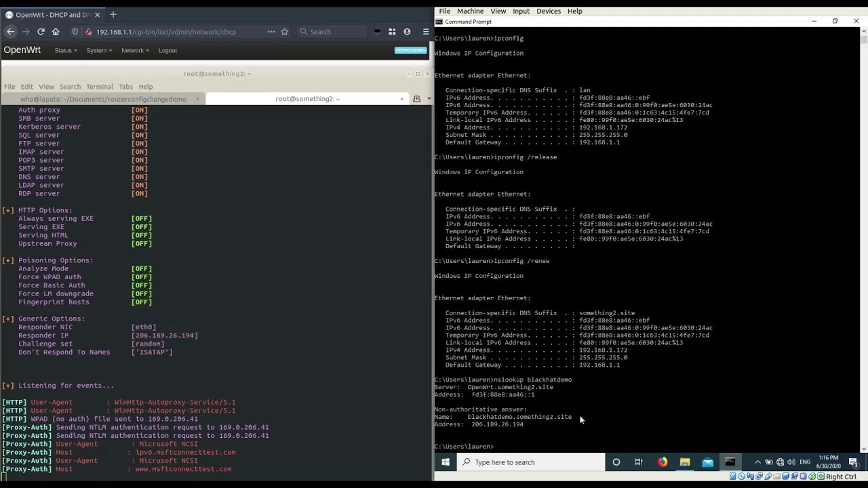Image resolution: width=868 pixels, height=488 pixels.
Task: Expand the Status dropdown in OpenWrt
Action: [x=66, y=51]
